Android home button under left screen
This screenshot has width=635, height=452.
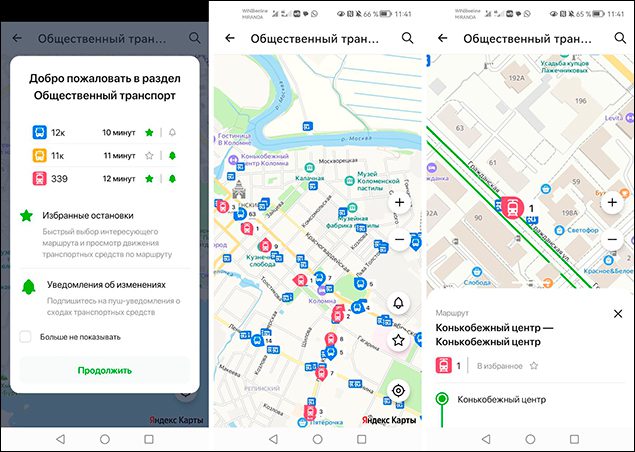104,439
